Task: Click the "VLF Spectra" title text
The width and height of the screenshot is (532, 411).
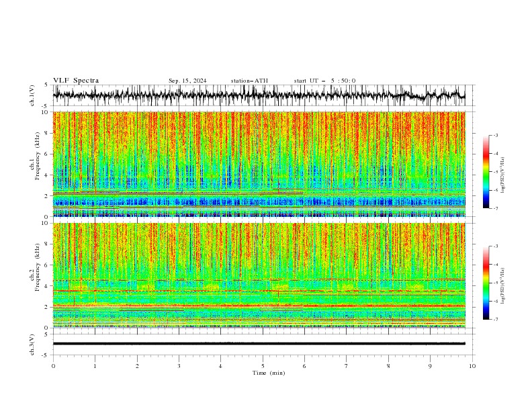Action: 76,81
